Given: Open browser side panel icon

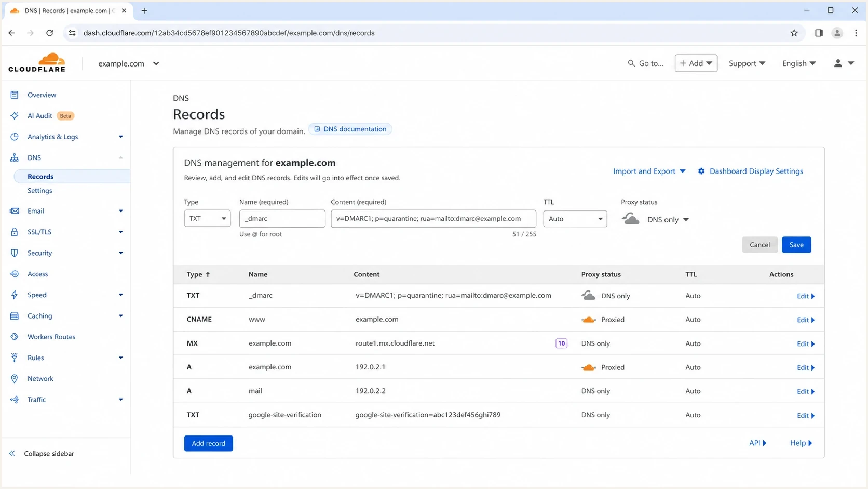Looking at the screenshot, I should click(x=819, y=33).
